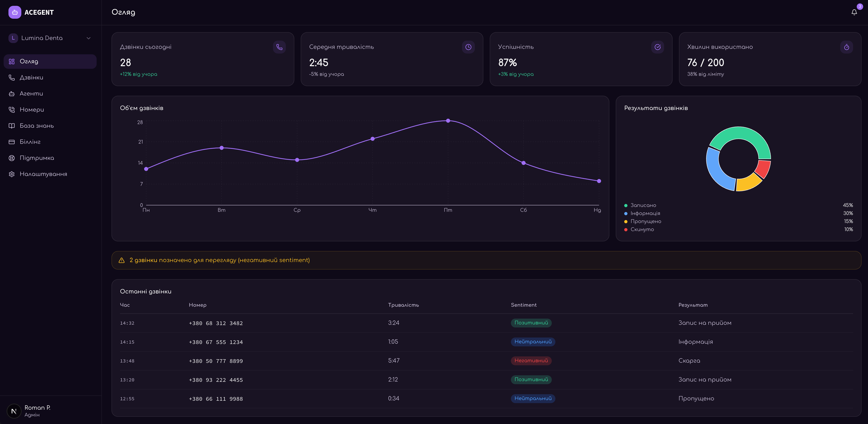Open Дзвінки section via phone icon
868x424 pixels.
(x=11, y=77)
